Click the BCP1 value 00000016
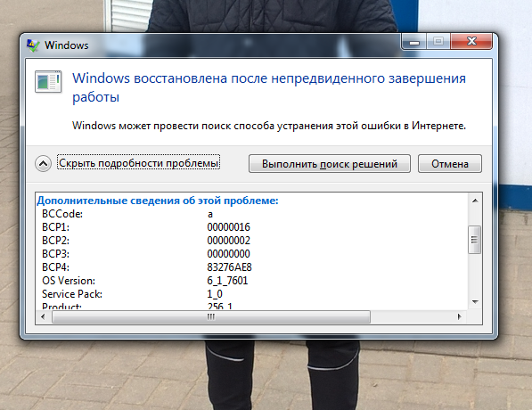This screenshot has height=410, width=532. [x=229, y=227]
